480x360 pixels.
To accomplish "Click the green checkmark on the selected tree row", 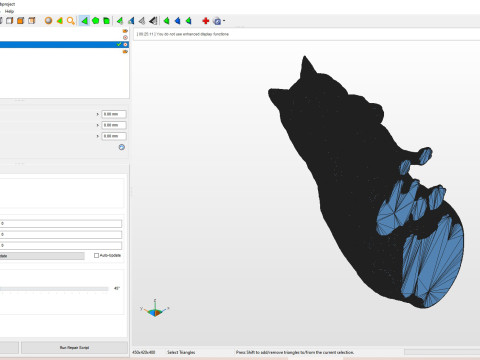I will click(x=119, y=44).
